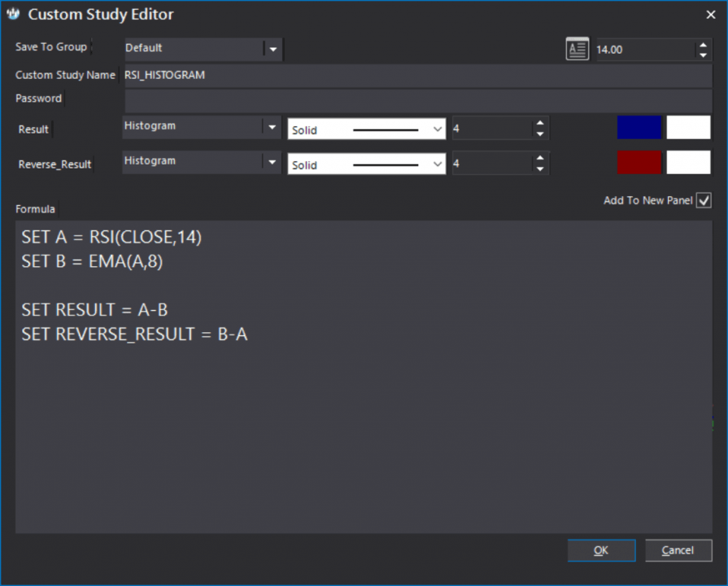The height and width of the screenshot is (586, 728).
Task: Click formula line SET REVERSE_RESULT = B-A
Action: point(134,335)
